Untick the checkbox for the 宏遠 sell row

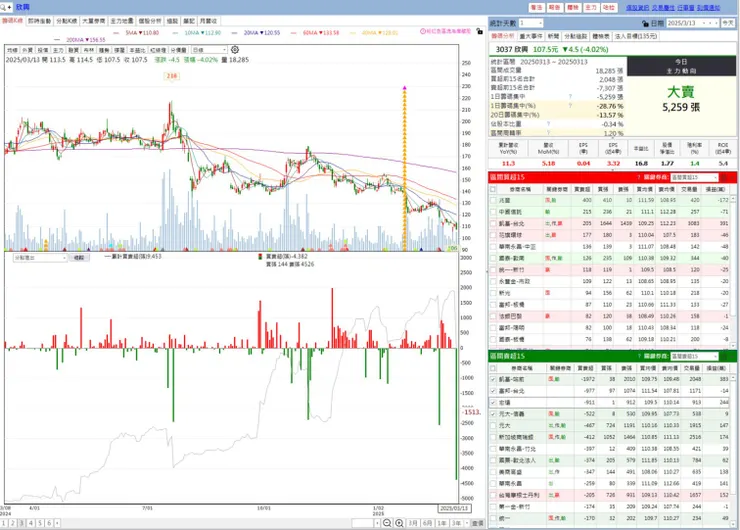[x=493, y=403]
